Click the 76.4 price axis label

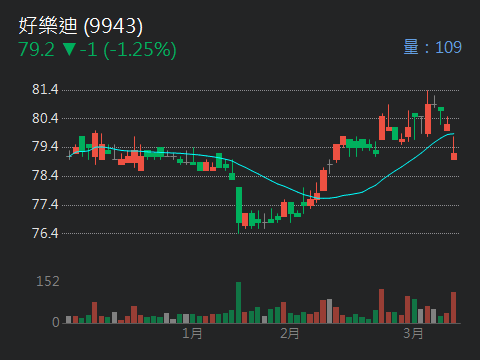45,233
